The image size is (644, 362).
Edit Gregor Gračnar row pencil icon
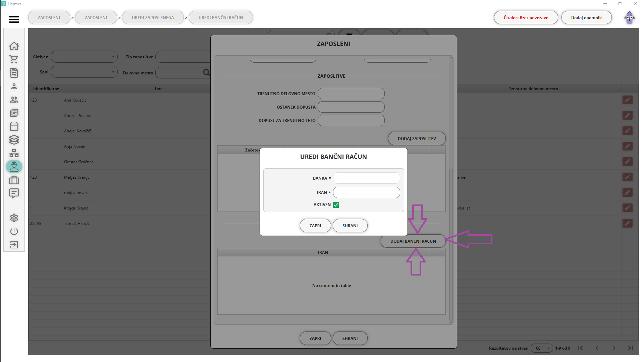628,162
